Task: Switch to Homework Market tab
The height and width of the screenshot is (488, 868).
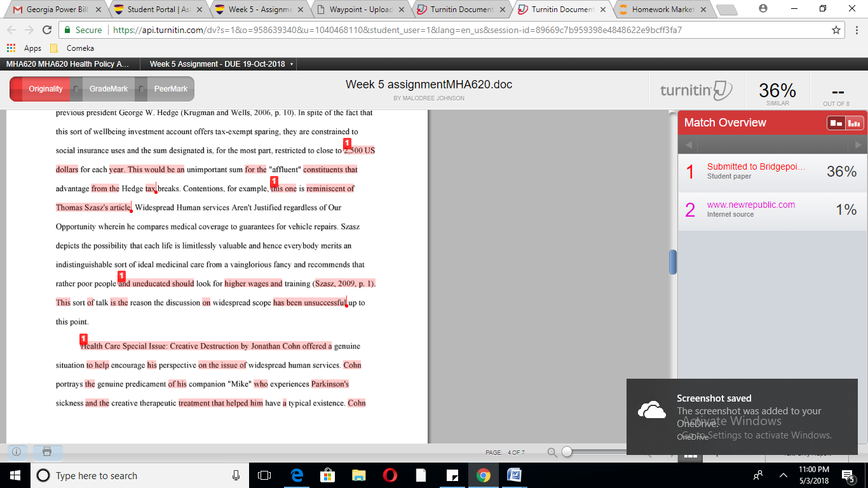Action: click(663, 10)
